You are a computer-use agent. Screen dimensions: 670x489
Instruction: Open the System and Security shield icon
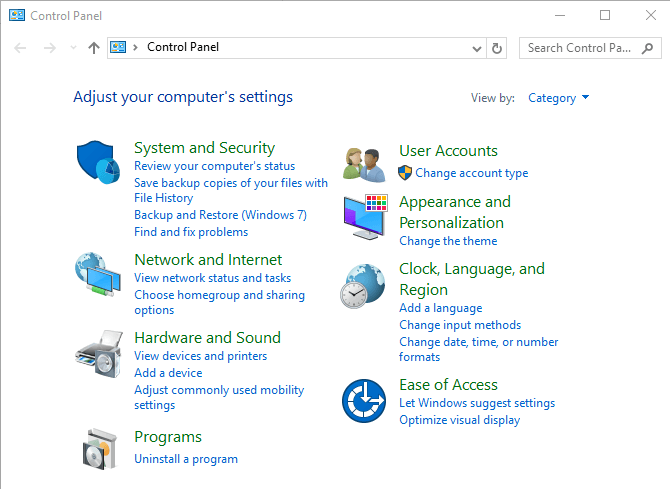click(x=98, y=162)
